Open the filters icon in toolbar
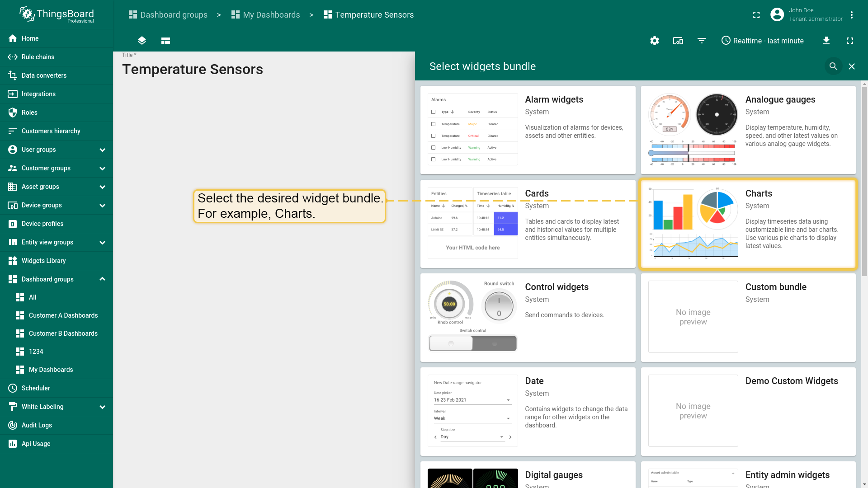Screen dimensions: 868x488 coord(701,41)
